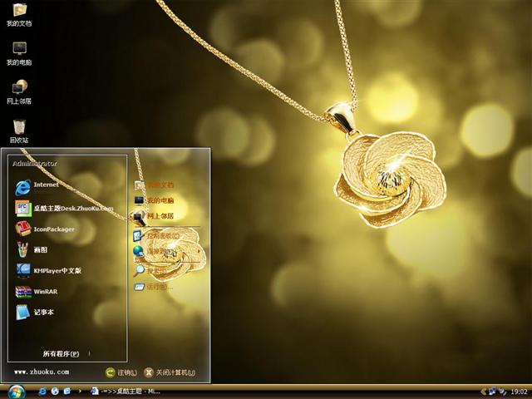Open IconPackager in the Start menu
Image resolution: width=532 pixels, height=399 pixels.
52,229
